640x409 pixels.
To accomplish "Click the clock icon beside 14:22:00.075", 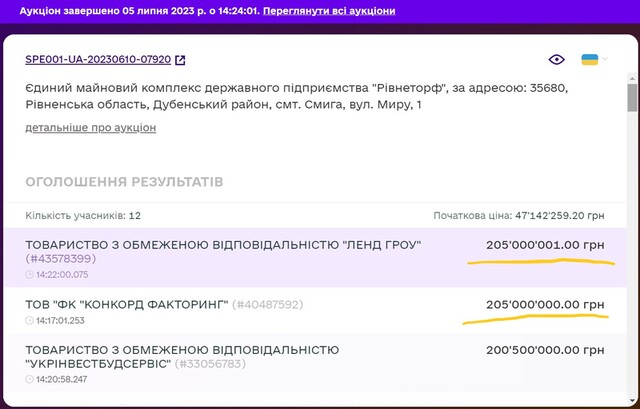I will pos(29,275).
